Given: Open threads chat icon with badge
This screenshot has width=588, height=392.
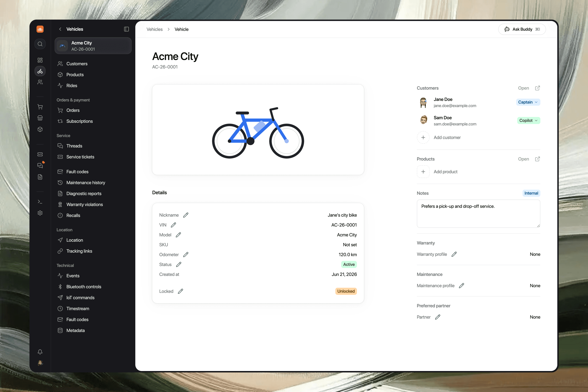Looking at the screenshot, I should (40, 165).
